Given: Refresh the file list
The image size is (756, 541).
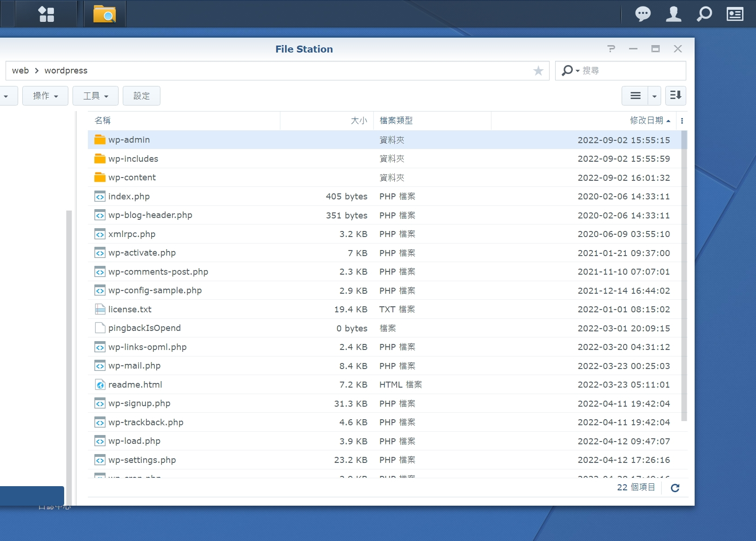Looking at the screenshot, I should 675,488.
